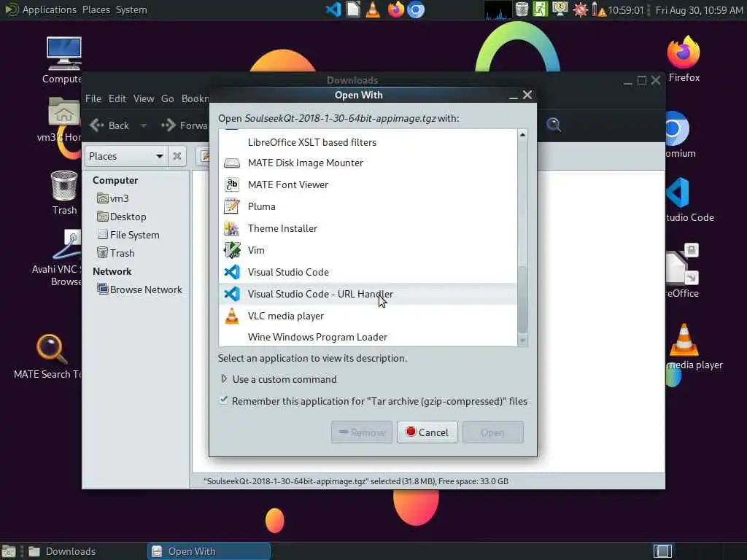Open the trash applet in top panel
This screenshot has width=747, height=560.
(x=522, y=9)
